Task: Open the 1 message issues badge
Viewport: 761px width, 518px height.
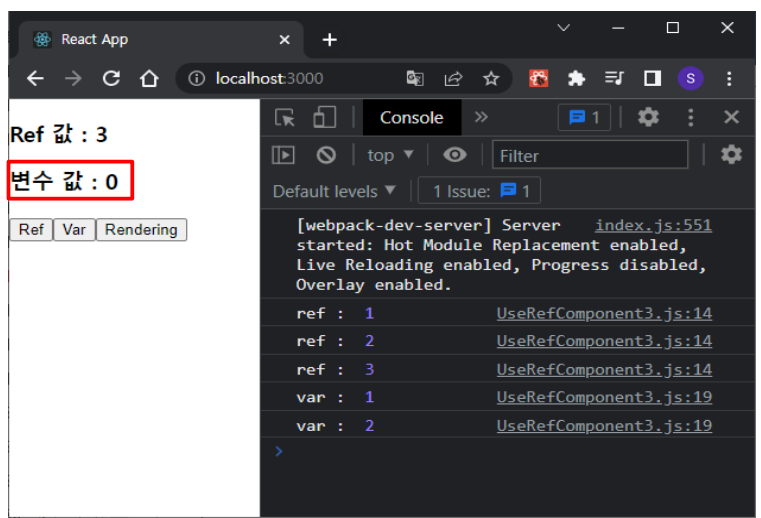Action: [x=584, y=117]
